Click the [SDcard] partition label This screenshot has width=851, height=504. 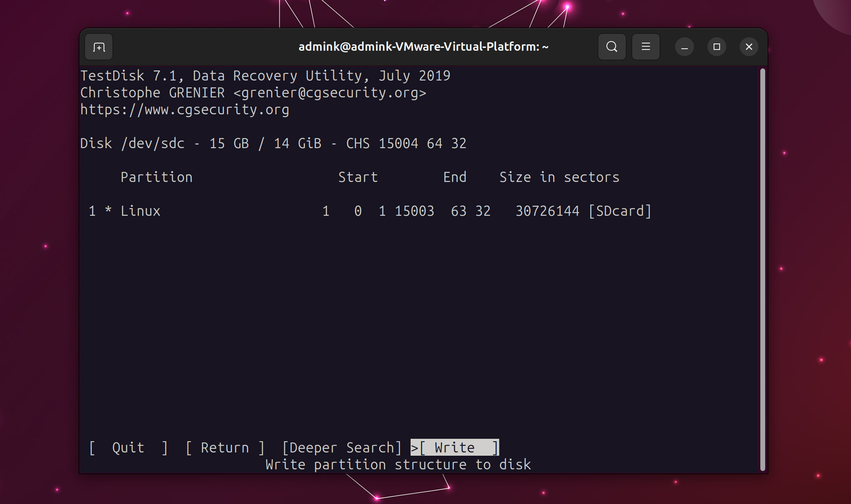coord(620,211)
